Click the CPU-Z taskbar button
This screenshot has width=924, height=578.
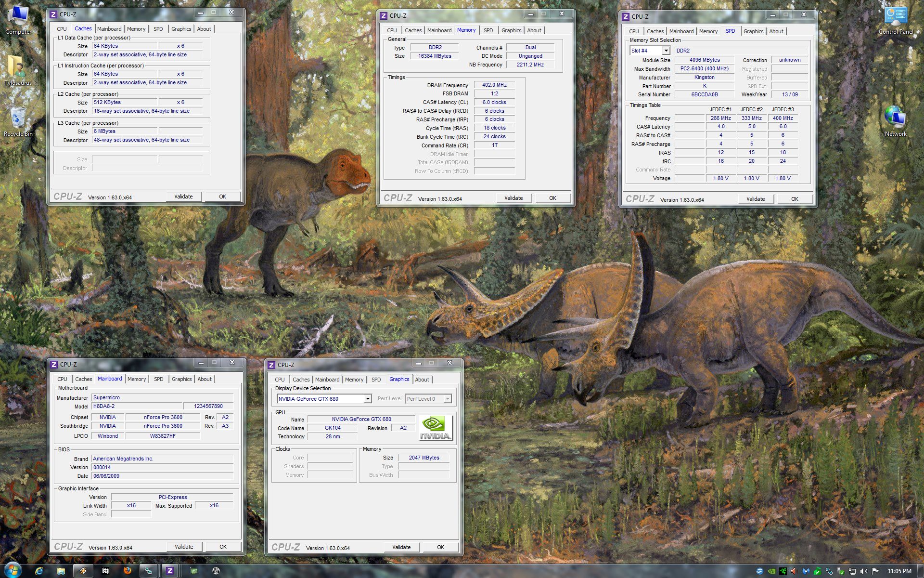click(169, 571)
